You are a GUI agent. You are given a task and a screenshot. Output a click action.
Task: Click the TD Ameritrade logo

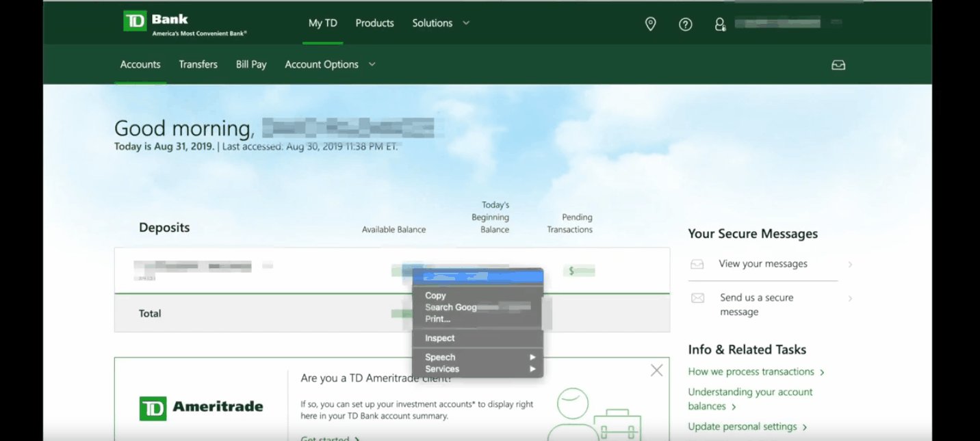point(201,407)
